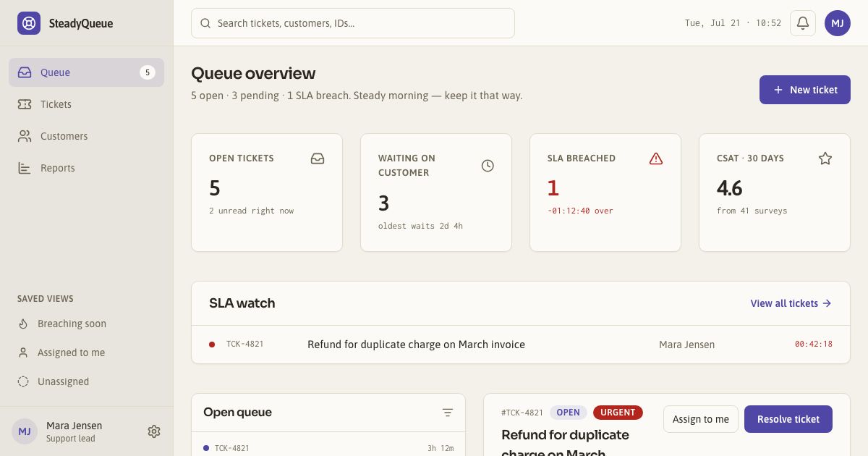Image resolution: width=868 pixels, height=456 pixels.
Task: Click 'oldest waits 2d 4h' text
Action: coord(420,226)
